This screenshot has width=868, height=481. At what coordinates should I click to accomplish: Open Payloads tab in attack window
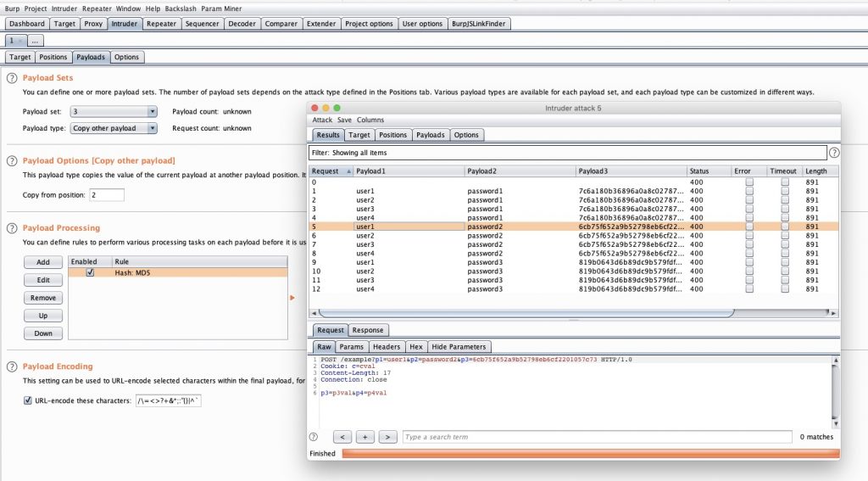tap(430, 135)
